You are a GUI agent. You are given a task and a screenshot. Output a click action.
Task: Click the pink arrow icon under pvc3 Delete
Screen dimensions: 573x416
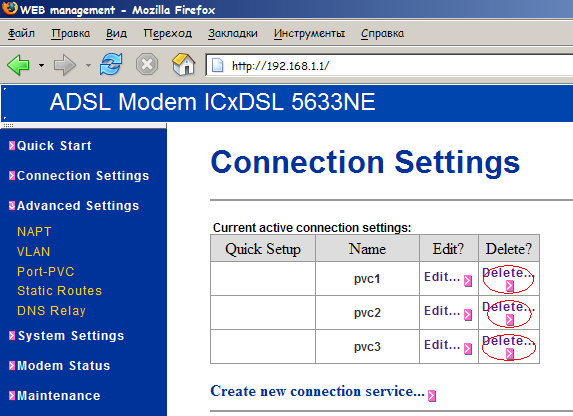[x=510, y=354]
